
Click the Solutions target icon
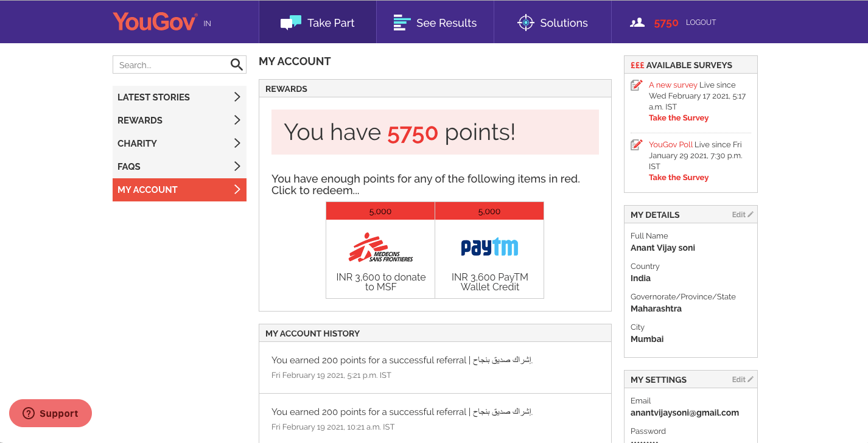pos(525,23)
